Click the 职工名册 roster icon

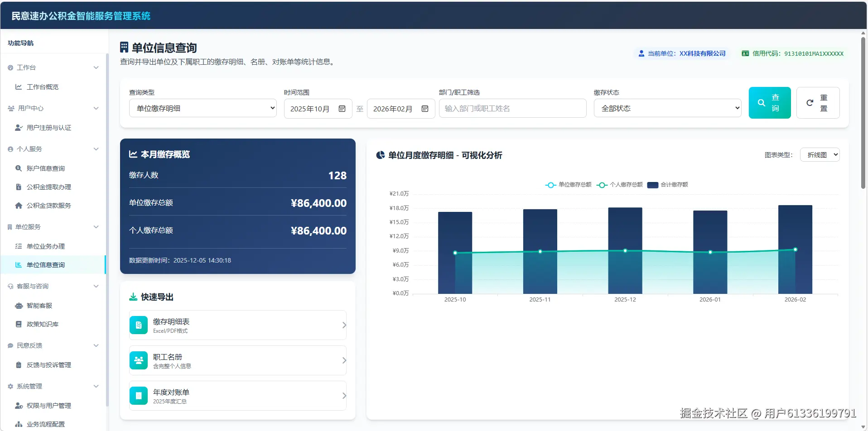click(139, 360)
